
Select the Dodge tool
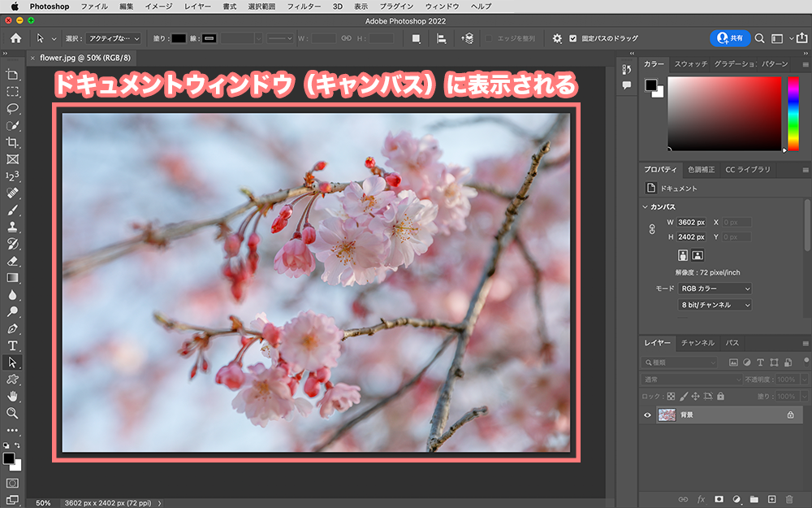click(12, 311)
